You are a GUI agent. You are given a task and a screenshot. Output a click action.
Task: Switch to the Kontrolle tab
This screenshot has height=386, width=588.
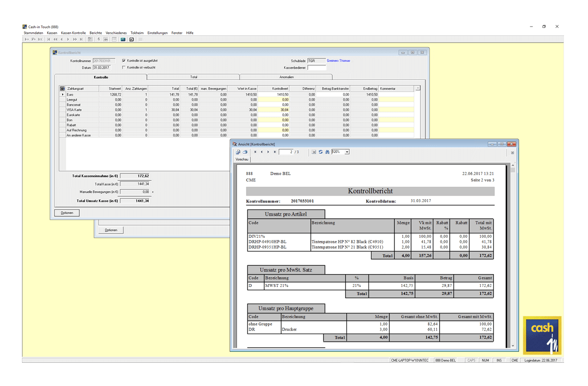coord(100,77)
